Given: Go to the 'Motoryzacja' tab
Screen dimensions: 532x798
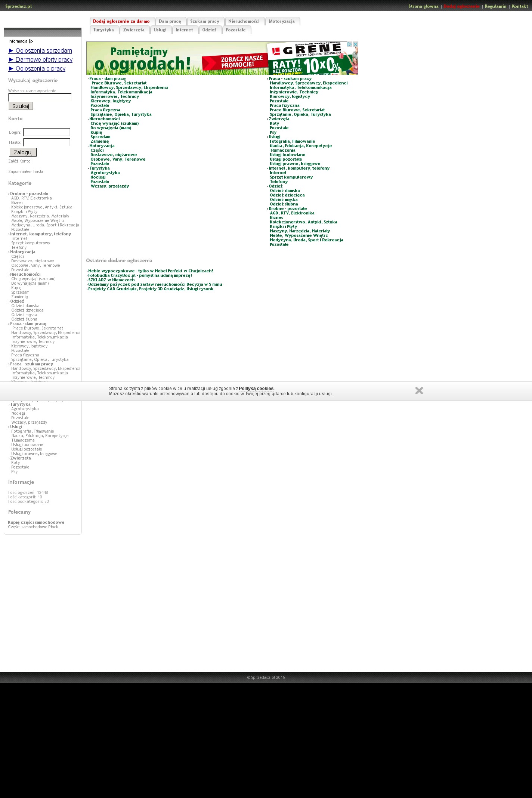Looking at the screenshot, I should [x=282, y=21].
